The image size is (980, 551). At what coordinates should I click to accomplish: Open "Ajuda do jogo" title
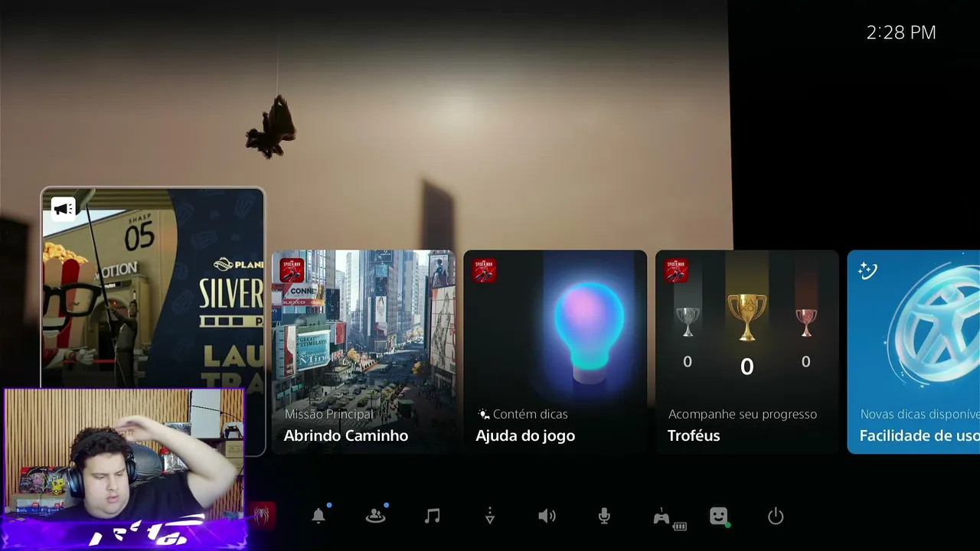pyautogui.click(x=525, y=435)
